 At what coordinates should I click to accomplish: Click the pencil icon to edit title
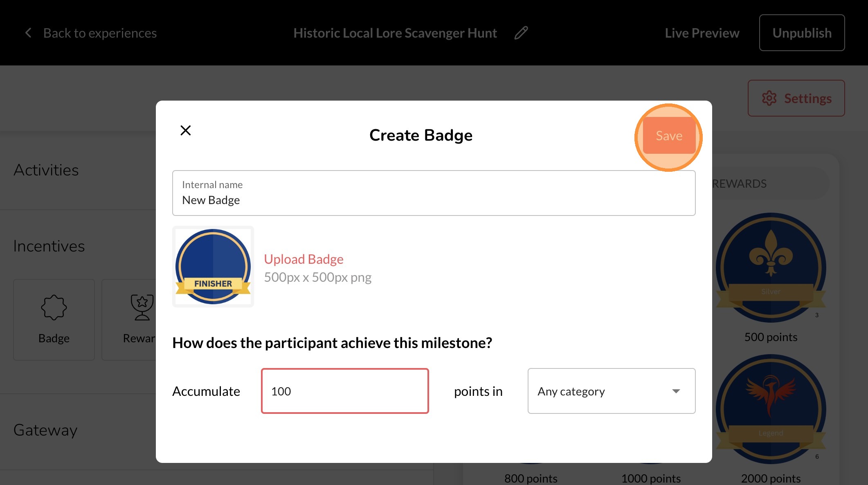[521, 33]
